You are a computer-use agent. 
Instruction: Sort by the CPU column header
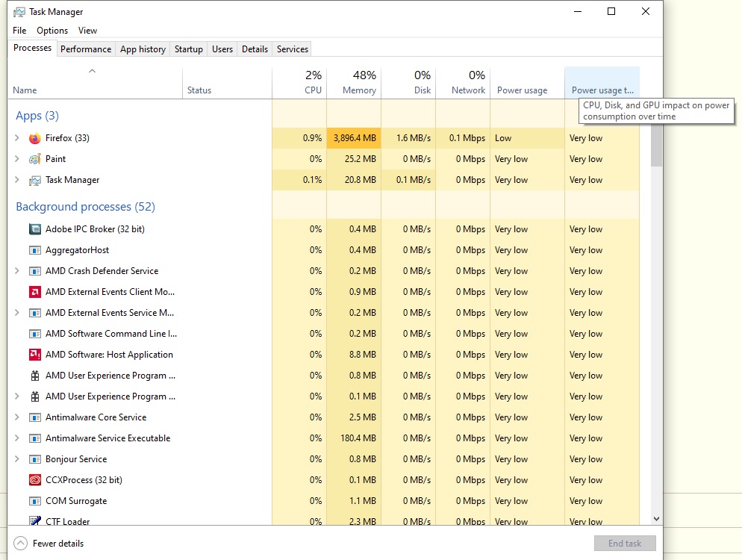point(299,82)
